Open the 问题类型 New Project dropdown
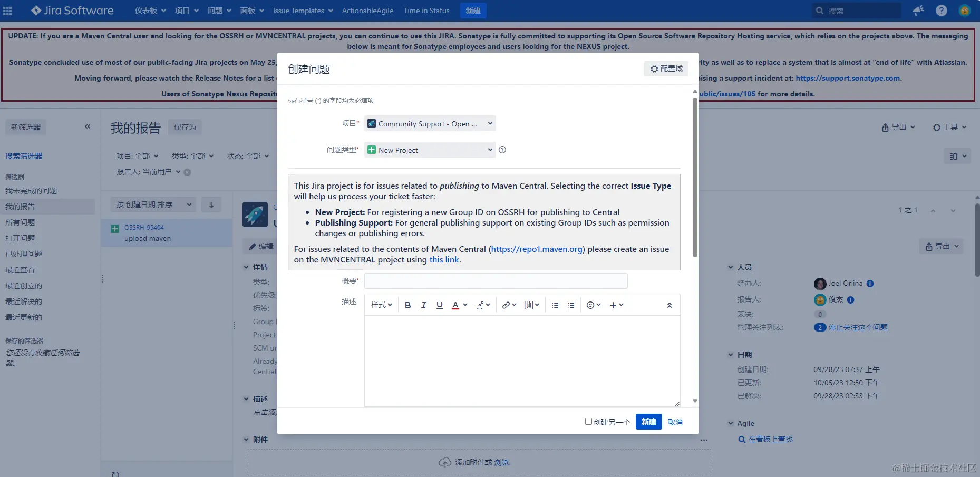The height and width of the screenshot is (477, 980). tap(430, 150)
